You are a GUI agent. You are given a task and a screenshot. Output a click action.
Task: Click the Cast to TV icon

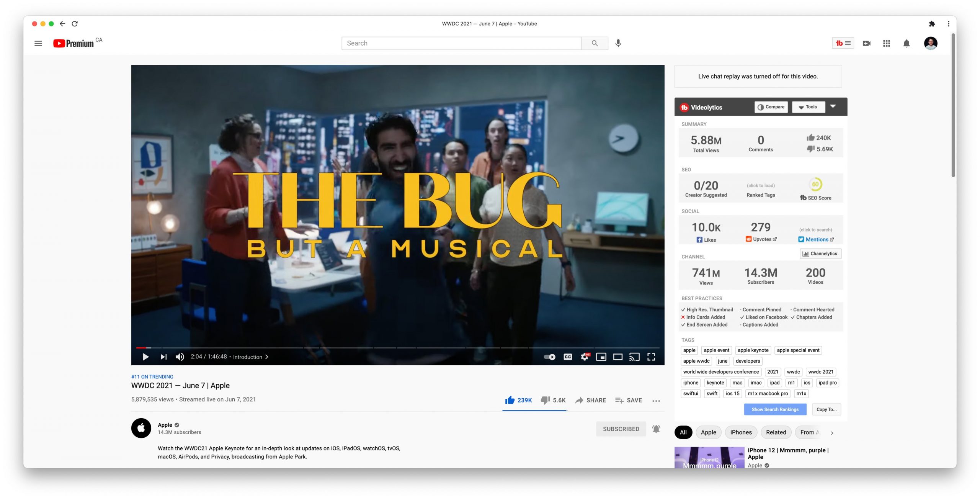point(634,357)
